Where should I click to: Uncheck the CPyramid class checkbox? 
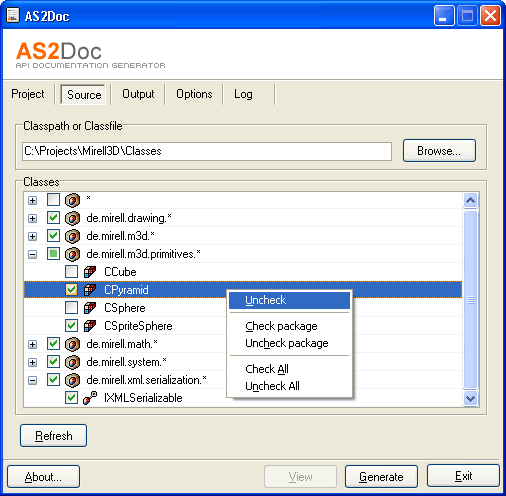[71, 290]
